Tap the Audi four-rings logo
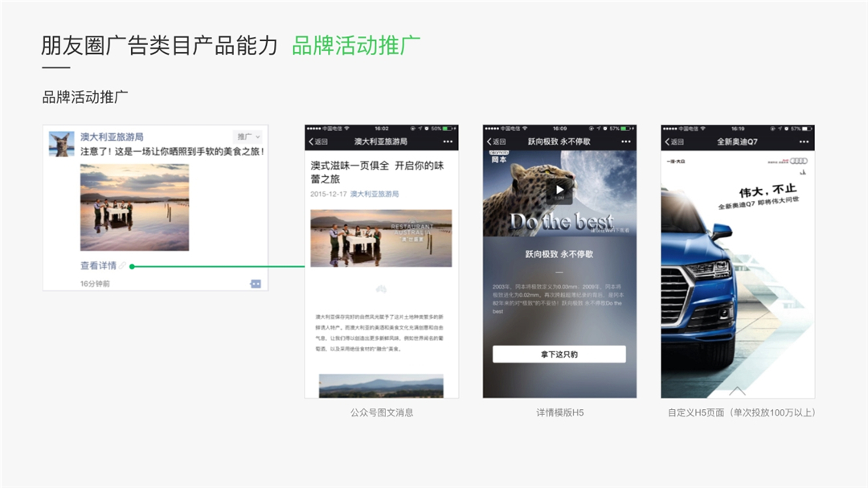The width and height of the screenshot is (868, 488). pos(798,161)
